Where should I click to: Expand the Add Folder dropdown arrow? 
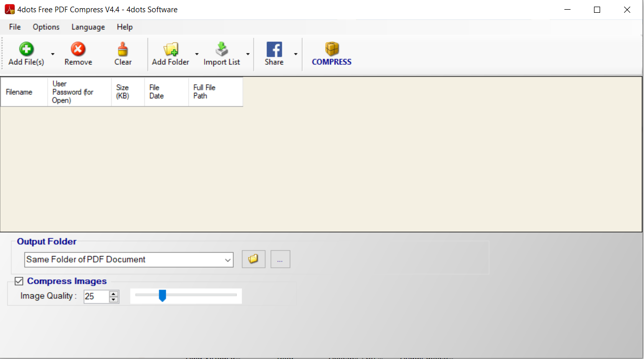197,54
